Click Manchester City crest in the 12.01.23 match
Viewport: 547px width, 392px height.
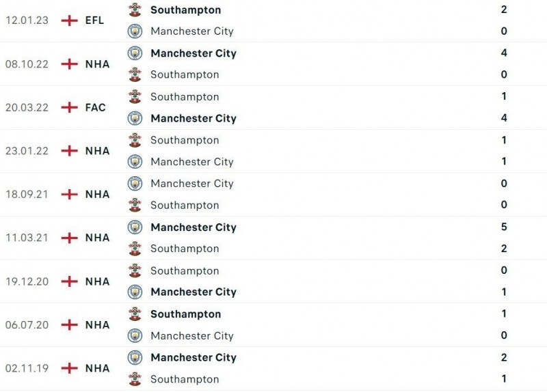point(135,31)
